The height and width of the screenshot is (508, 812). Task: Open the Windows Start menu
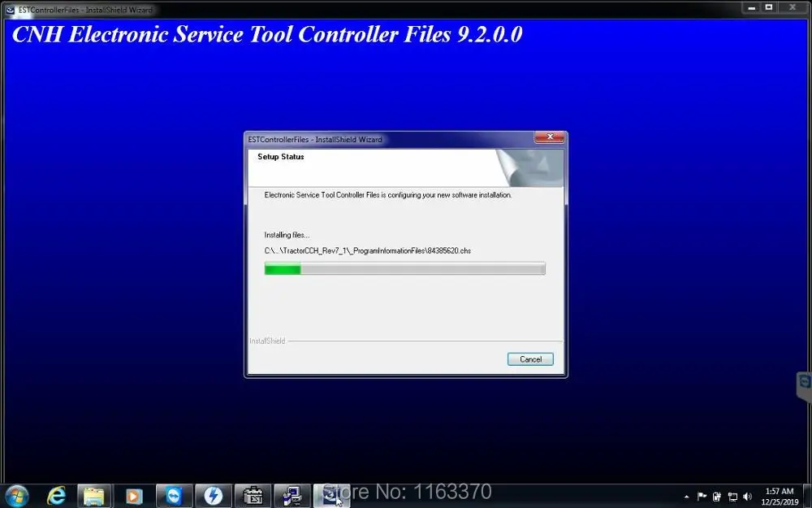16,496
